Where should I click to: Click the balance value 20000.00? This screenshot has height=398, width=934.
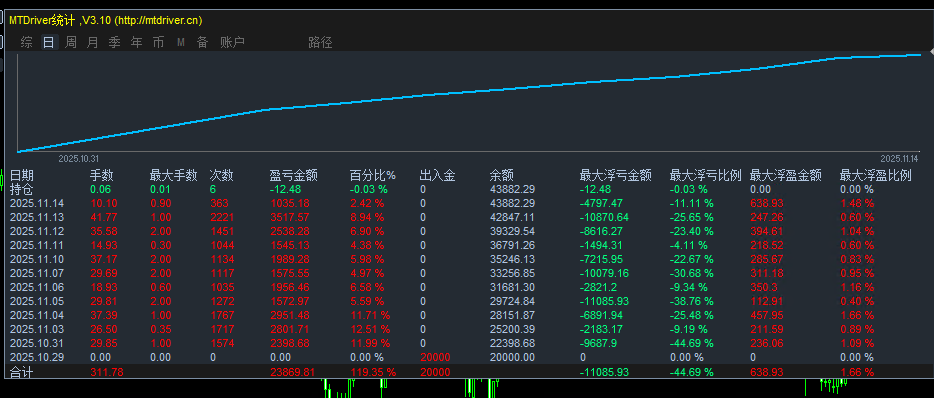point(512,357)
